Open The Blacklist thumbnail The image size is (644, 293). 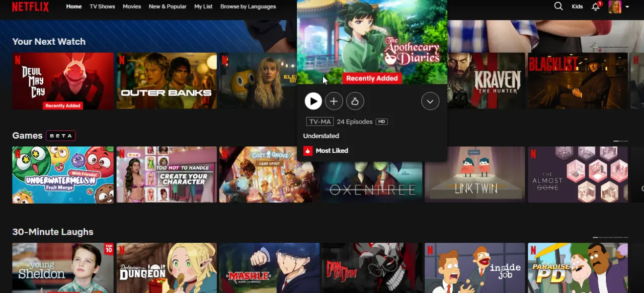(578, 80)
